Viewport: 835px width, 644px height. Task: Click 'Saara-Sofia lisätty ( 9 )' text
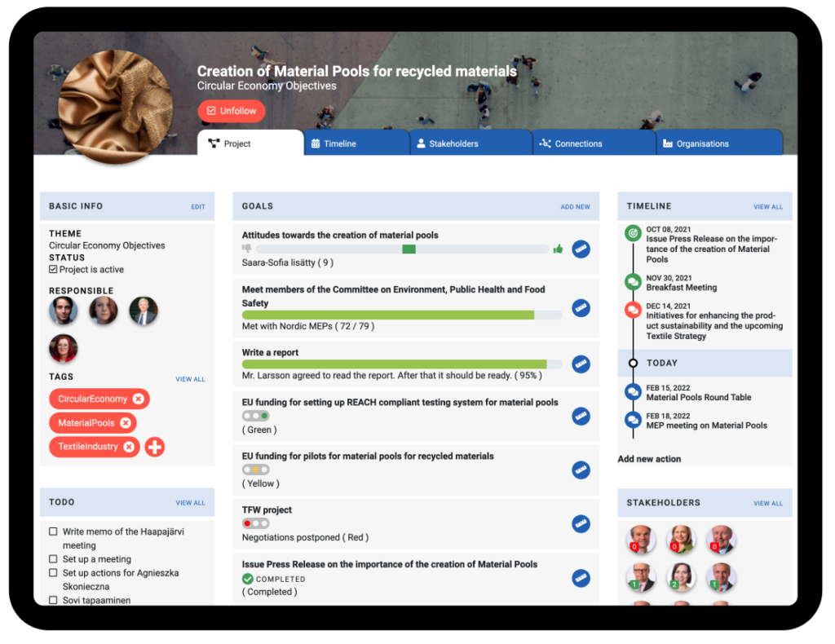[288, 262]
